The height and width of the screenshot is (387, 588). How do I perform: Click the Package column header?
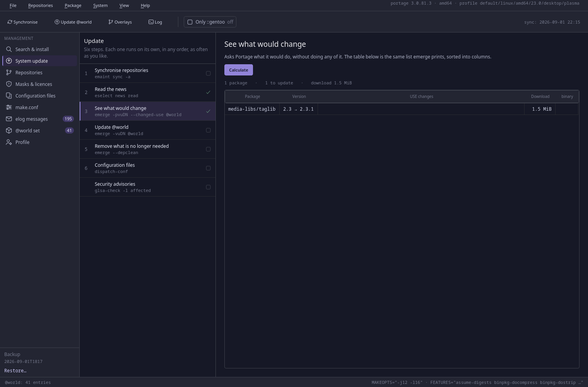pyautogui.click(x=252, y=96)
